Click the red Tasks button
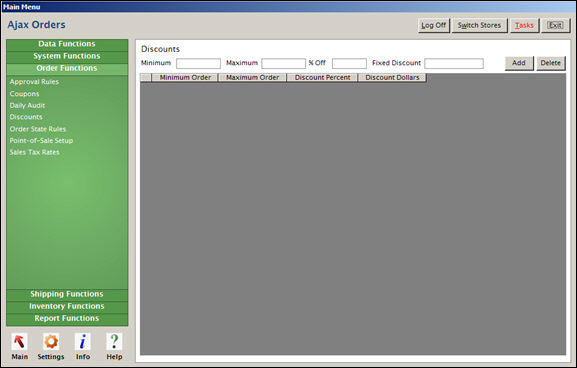 [x=524, y=25]
